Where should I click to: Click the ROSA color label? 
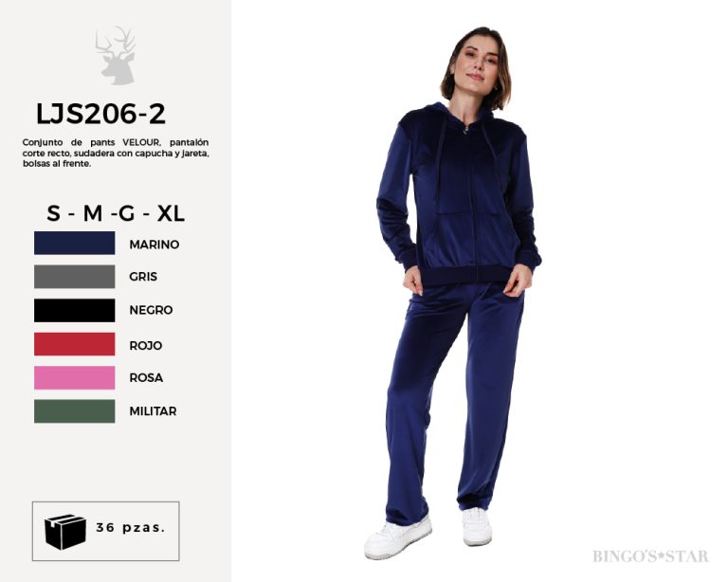[146, 378]
